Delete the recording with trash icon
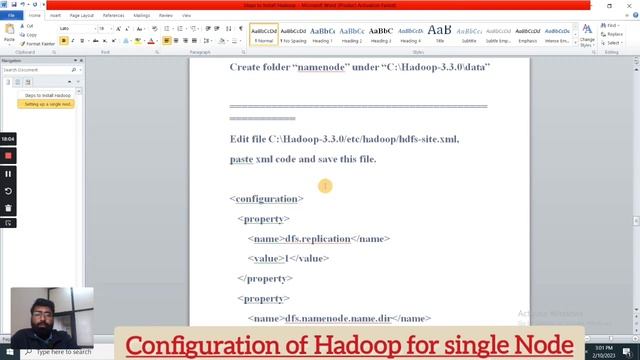 pyautogui.click(x=8, y=208)
